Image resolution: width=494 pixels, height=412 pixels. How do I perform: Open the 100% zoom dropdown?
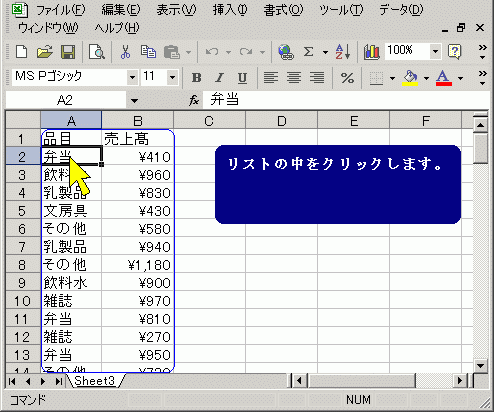tap(435, 51)
